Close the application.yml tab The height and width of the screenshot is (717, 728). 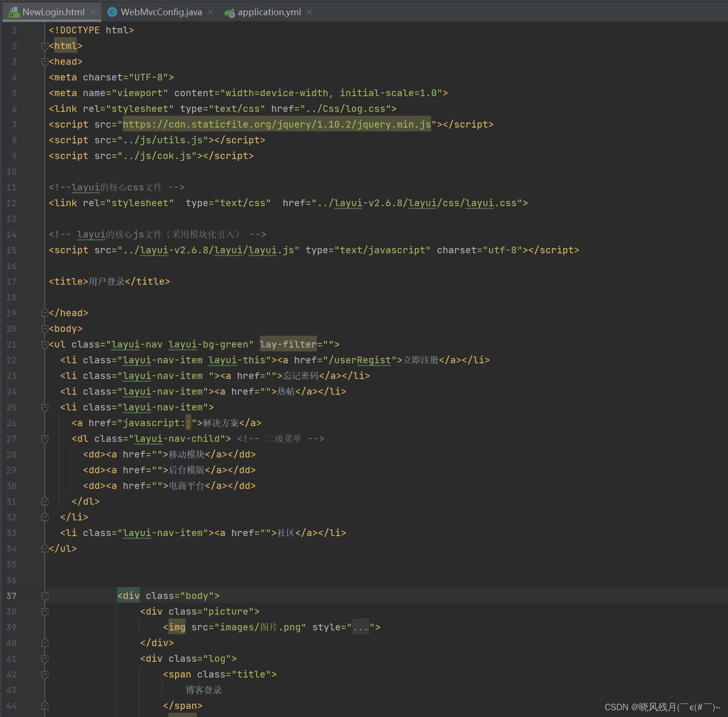[x=309, y=12]
